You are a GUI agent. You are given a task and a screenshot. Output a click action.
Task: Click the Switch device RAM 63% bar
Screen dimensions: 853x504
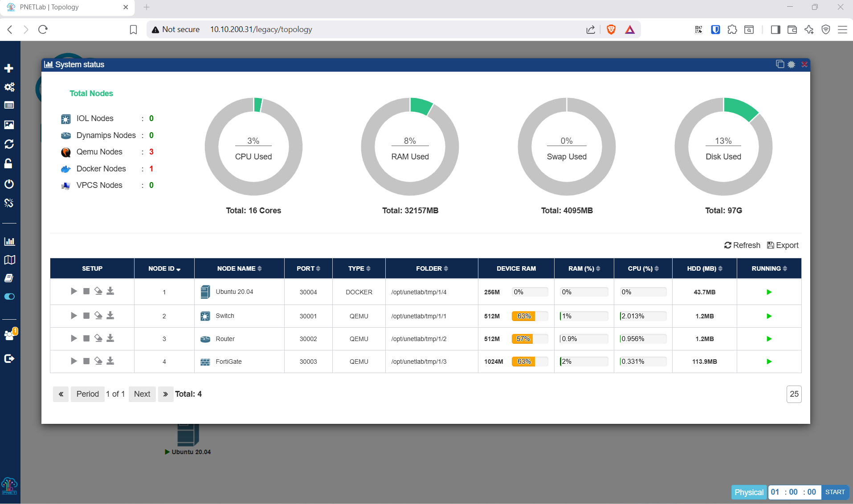click(530, 316)
